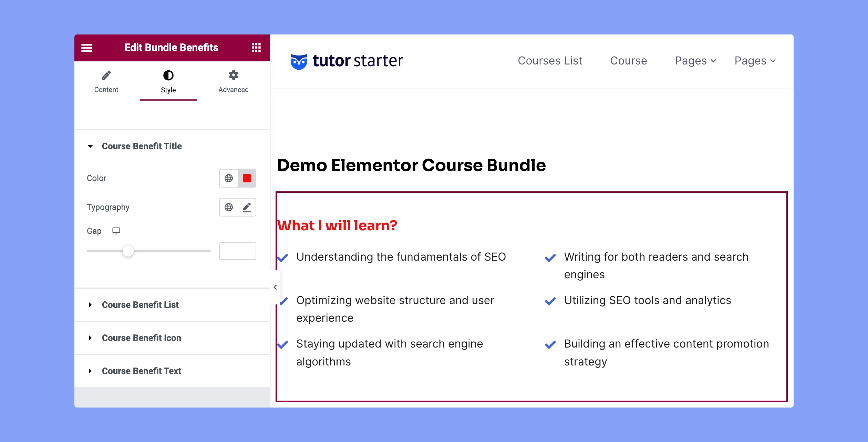Click Course navigation menu item
The width and height of the screenshot is (868, 442).
pos(629,60)
